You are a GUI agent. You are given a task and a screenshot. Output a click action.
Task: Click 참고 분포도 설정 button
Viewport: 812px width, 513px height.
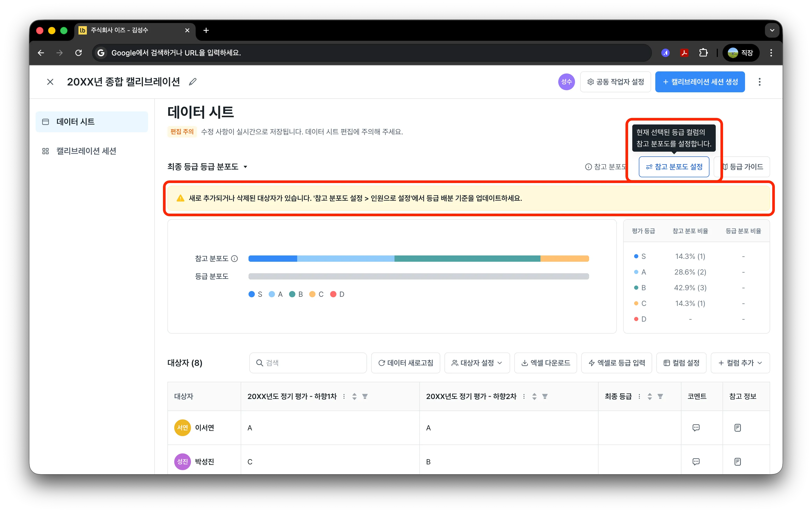click(x=674, y=167)
